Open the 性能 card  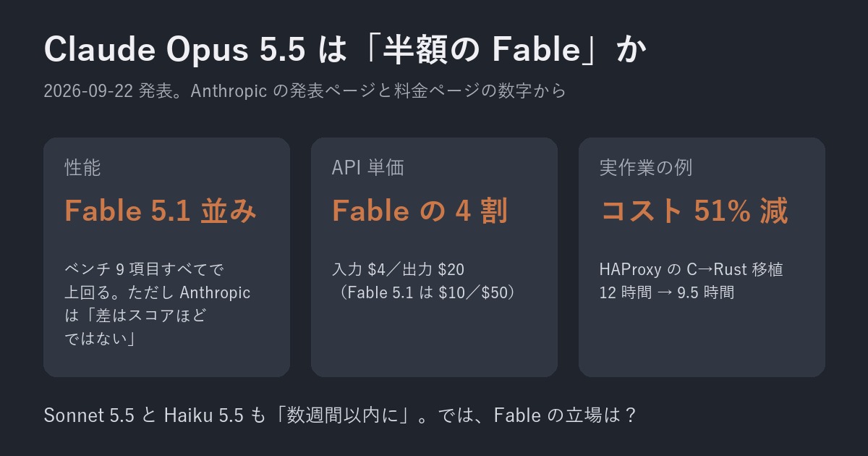(166, 257)
